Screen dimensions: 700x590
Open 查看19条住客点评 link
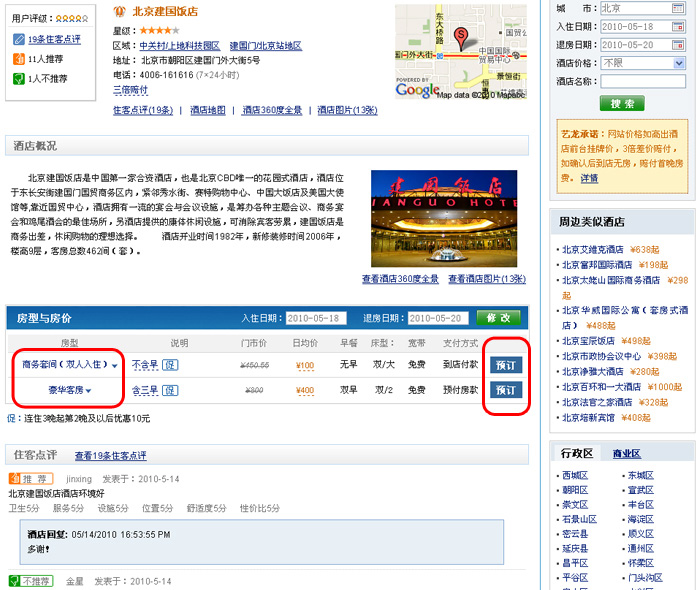click(x=111, y=456)
